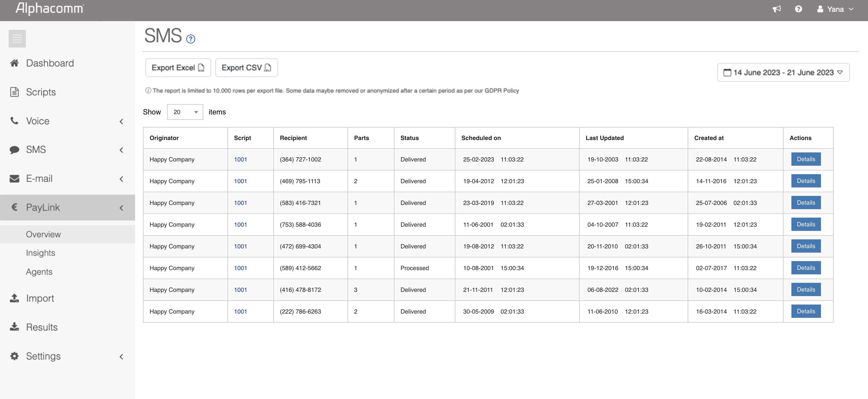Click the Settings gear icon
Image resolution: width=868 pixels, height=399 pixels.
(14, 356)
